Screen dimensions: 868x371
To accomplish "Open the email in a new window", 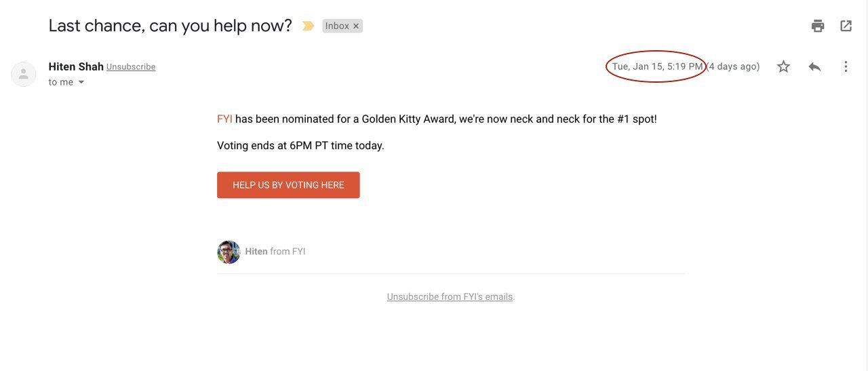I will coord(846,26).
